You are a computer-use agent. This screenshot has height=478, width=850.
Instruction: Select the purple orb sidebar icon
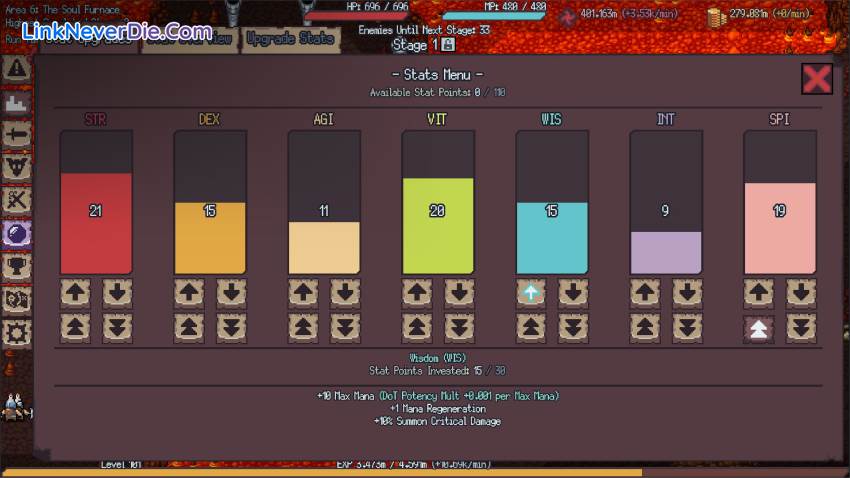[x=16, y=233]
